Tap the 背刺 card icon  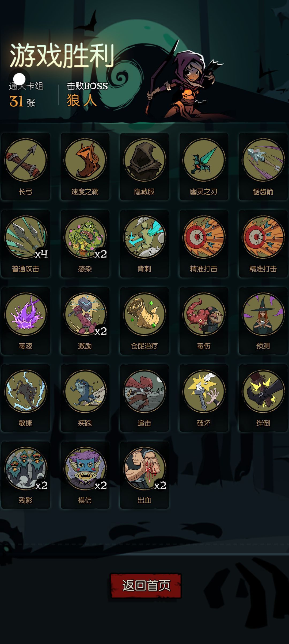144,237
